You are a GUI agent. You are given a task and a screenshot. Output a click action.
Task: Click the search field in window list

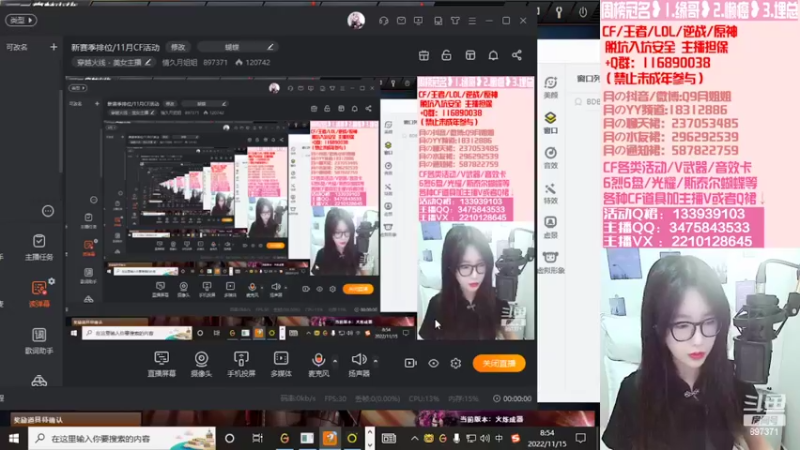tap(587, 102)
